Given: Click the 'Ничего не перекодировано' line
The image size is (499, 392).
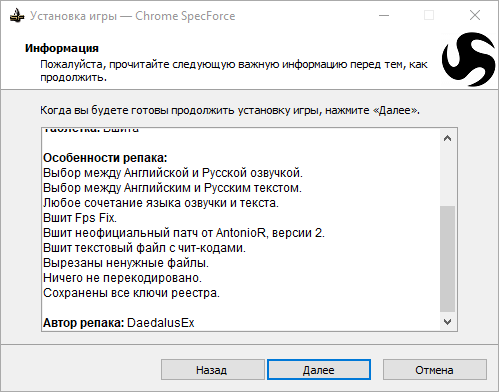Looking at the screenshot, I should click(x=122, y=278).
